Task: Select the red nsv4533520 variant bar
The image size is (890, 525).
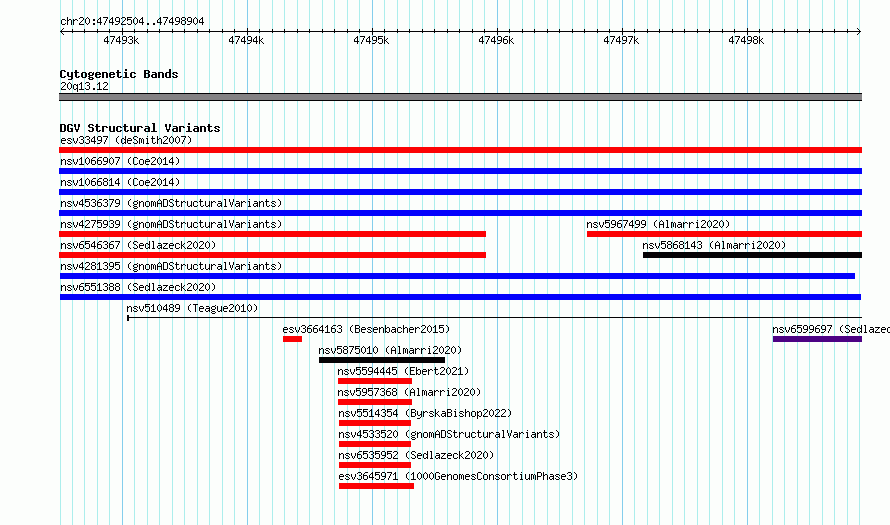Action: click(x=375, y=444)
